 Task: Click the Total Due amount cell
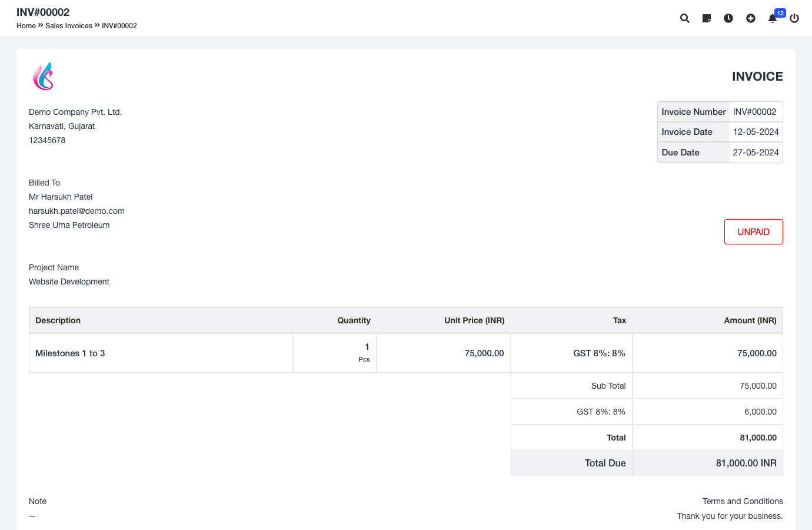pyautogui.click(x=746, y=463)
